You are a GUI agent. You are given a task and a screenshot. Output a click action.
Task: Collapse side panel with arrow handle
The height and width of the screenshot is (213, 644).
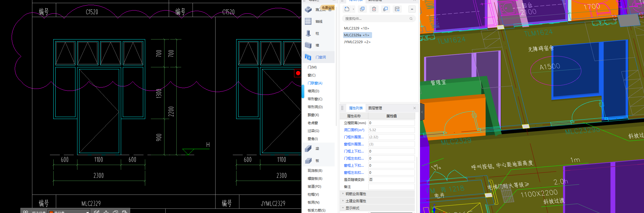[422, 112]
